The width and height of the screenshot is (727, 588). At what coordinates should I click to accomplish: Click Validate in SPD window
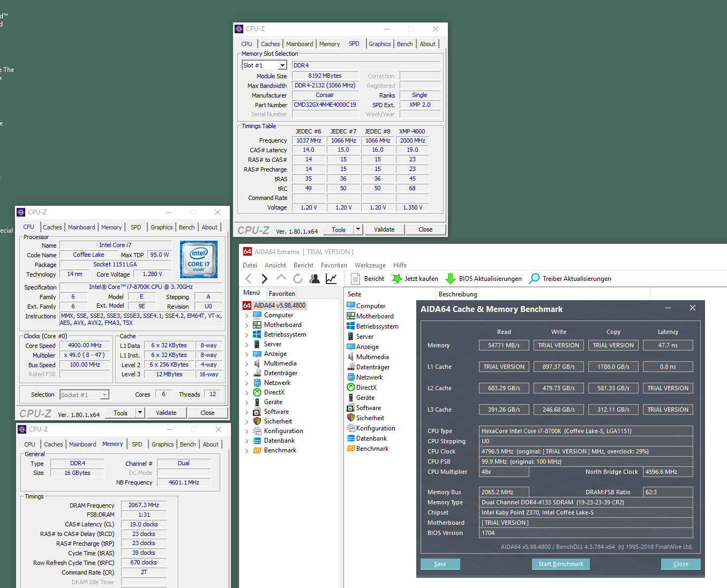384,229
